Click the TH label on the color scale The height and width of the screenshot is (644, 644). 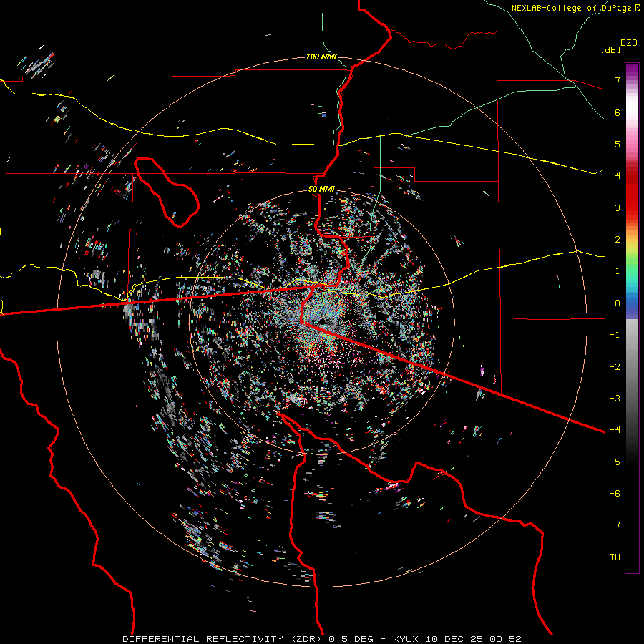[615, 557]
